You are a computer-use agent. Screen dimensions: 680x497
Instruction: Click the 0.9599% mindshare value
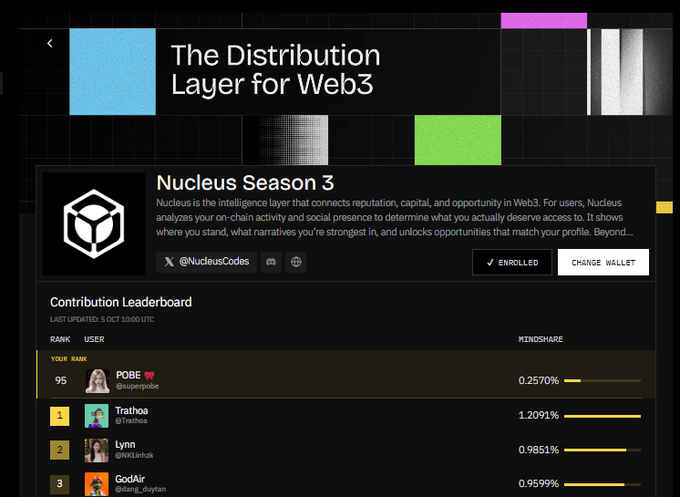tap(539, 484)
